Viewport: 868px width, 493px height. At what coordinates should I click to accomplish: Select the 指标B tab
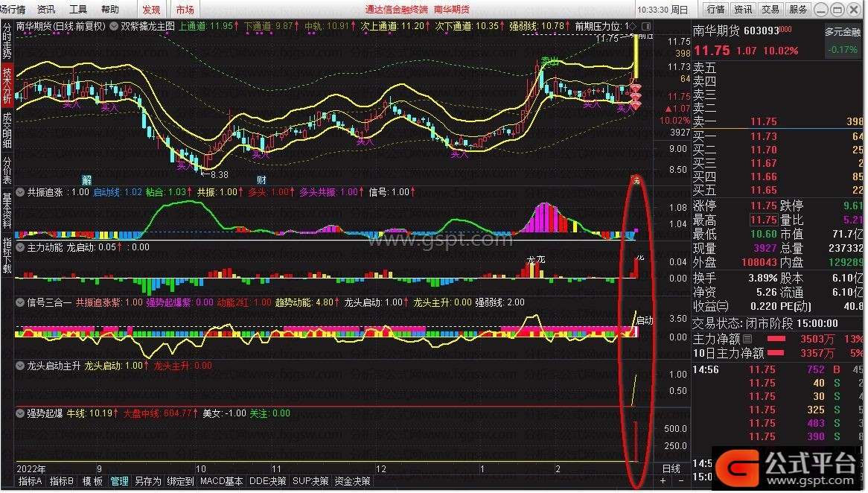pos(62,481)
